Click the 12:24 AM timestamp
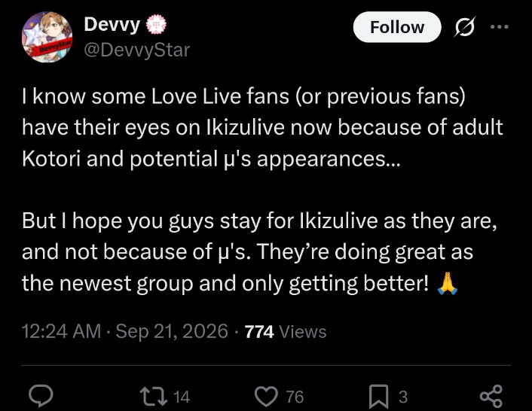Viewport: 532px width, 411px height. click(x=61, y=331)
